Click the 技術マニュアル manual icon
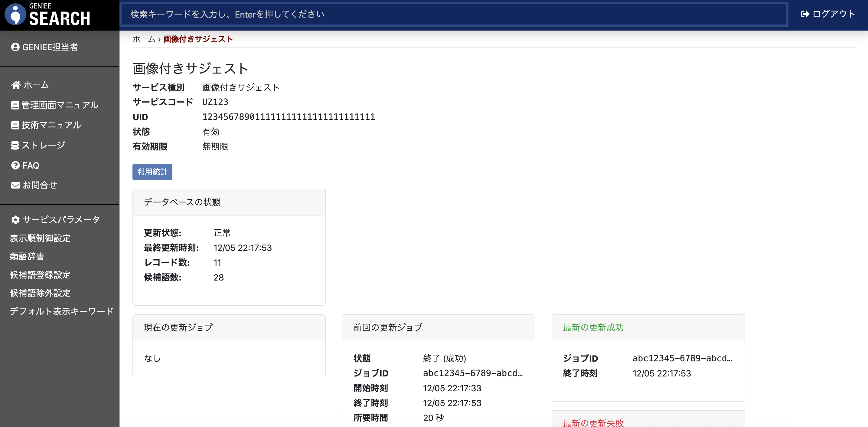868x427 pixels. [x=15, y=125]
